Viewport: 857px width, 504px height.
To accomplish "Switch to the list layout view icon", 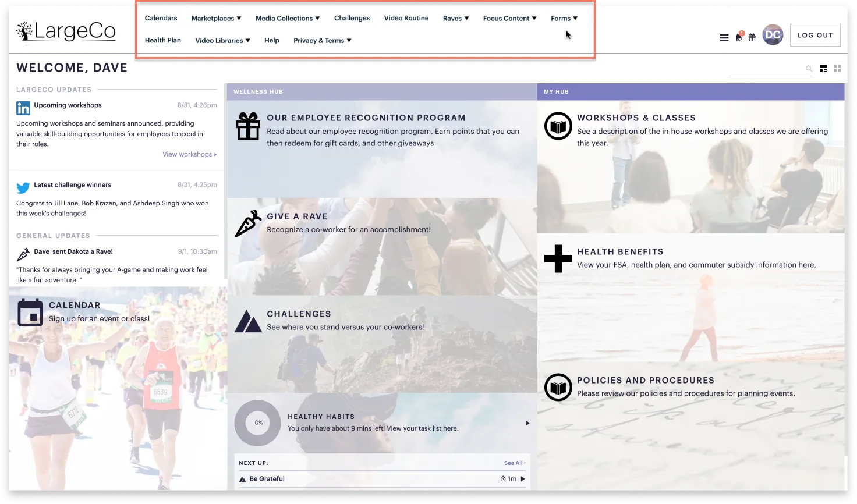I will (x=823, y=69).
